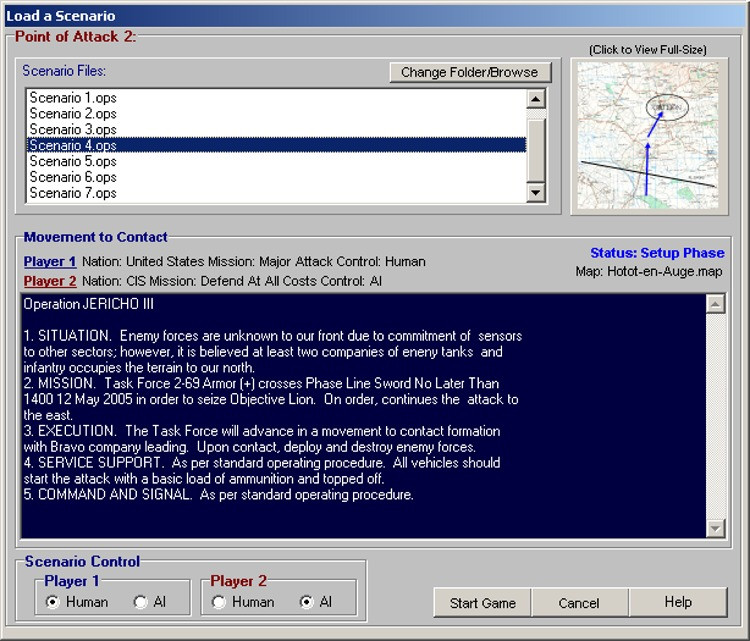Pick Scenario 5.ops in the list
Image resolution: width=750 pixels, height=641 pixels.
pyautogui.click(x=73, y=161)
